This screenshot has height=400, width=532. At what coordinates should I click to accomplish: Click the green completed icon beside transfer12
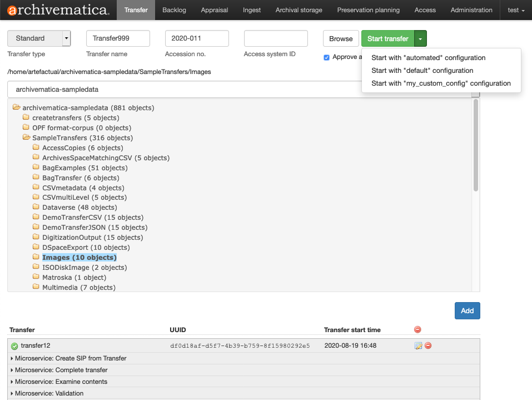point(15,345)
